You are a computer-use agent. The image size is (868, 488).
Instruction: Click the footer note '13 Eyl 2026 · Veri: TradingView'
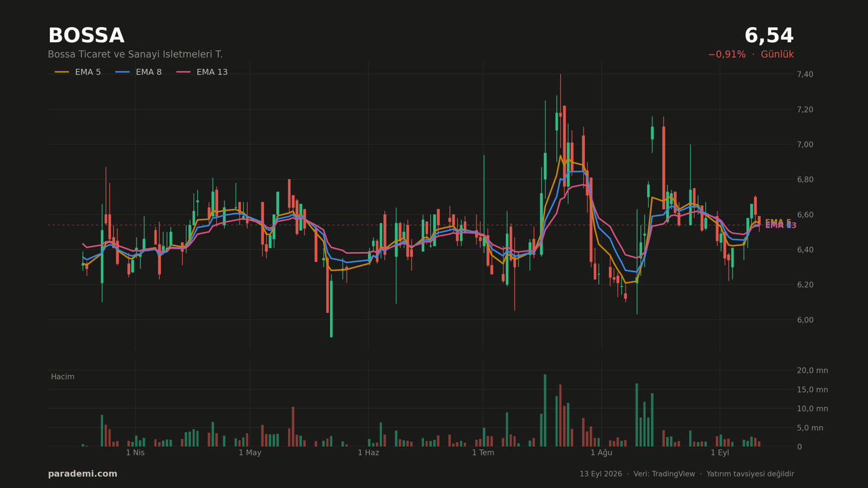[637, 474]
